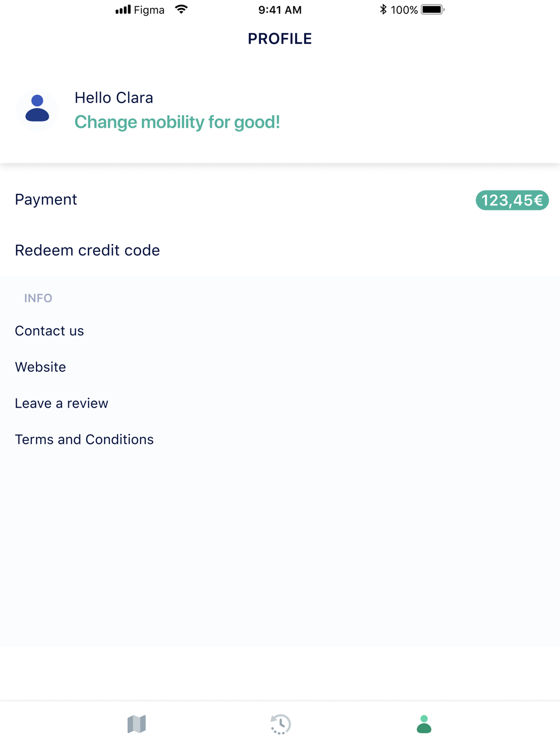Select Leave a review
This screenshot has width=560, height=747.
coord(62,403)
